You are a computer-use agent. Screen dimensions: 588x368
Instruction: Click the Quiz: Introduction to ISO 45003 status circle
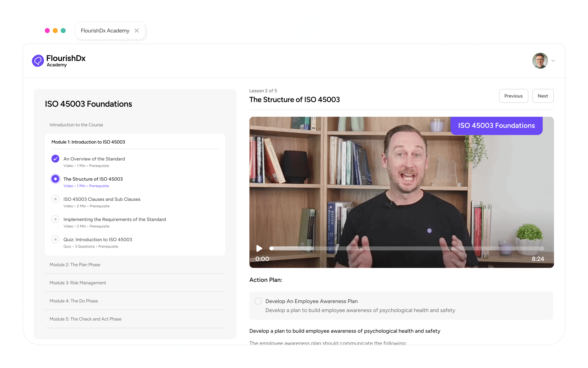tap(55, 240)
